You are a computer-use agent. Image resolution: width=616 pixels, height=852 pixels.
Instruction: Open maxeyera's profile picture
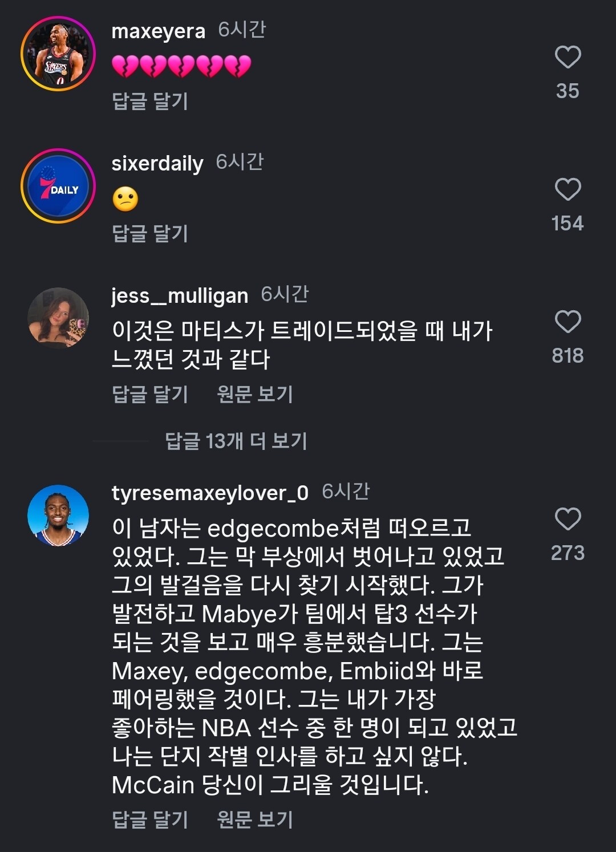58,54
